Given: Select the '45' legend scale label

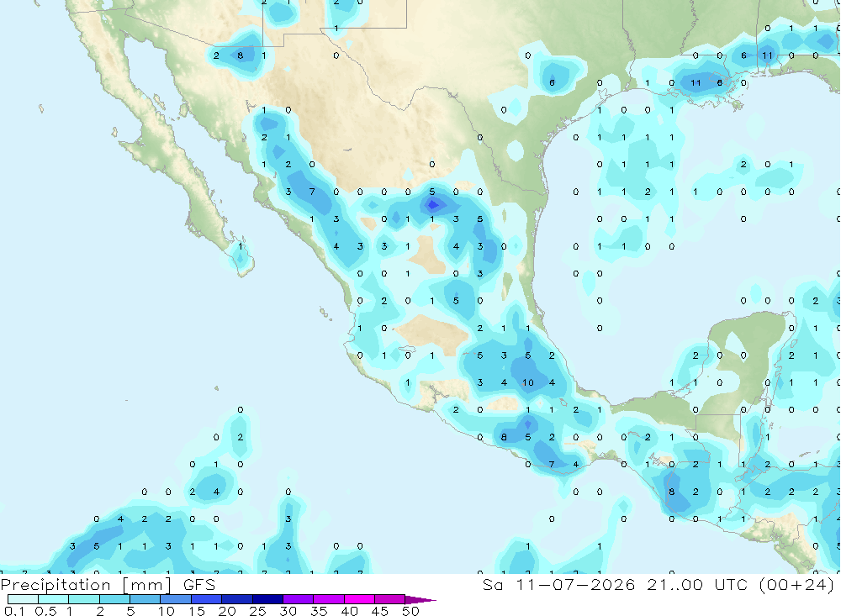Looking at the screenshot, I should tap(380, 611).
